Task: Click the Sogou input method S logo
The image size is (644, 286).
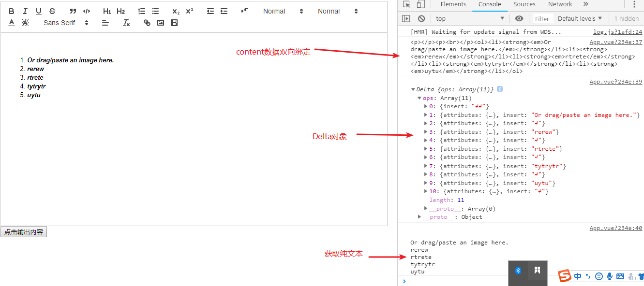Action: tap(565, 276)
